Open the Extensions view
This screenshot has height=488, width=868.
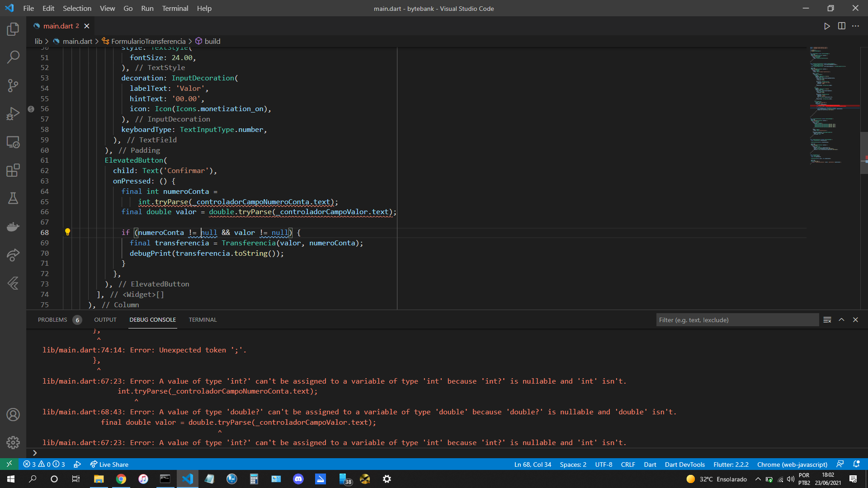pyautogui.click(x=13, y=170)
